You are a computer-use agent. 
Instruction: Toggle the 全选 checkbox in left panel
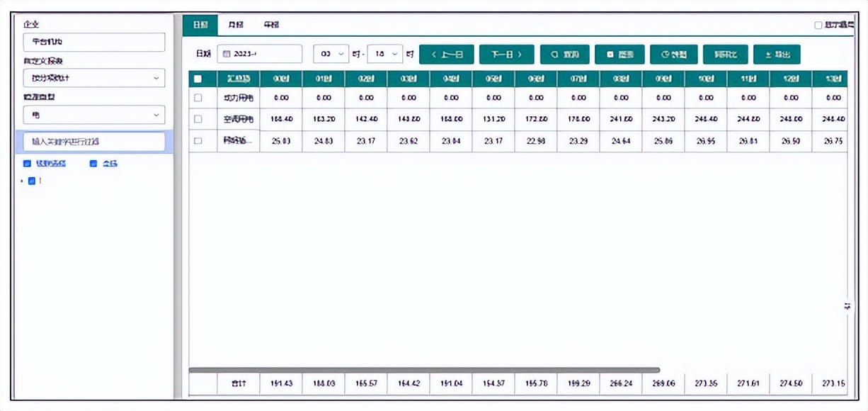pyautogui.click(x=94, y=164)
